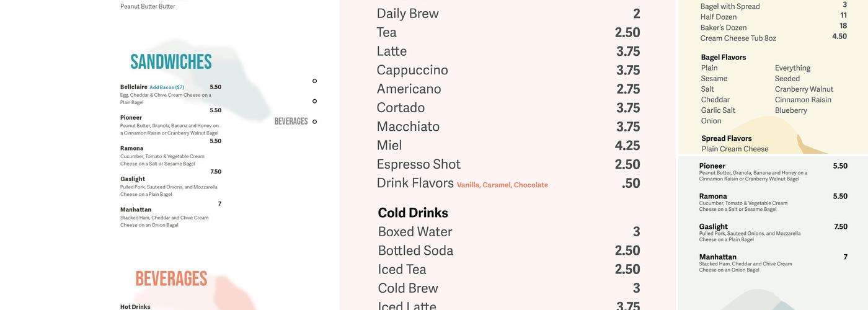
Task: Click the Cold Drinks heading
Action: 413,213
